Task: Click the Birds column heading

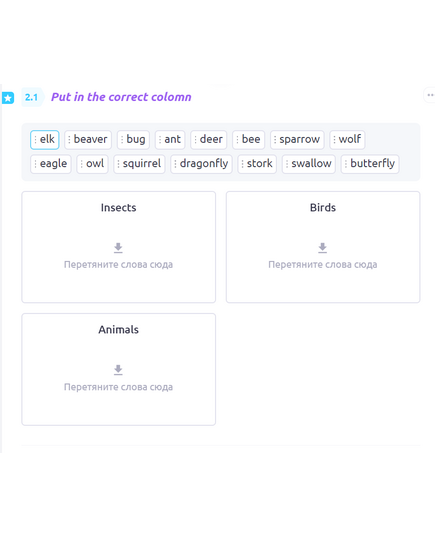Action: (x=323, y=208)
